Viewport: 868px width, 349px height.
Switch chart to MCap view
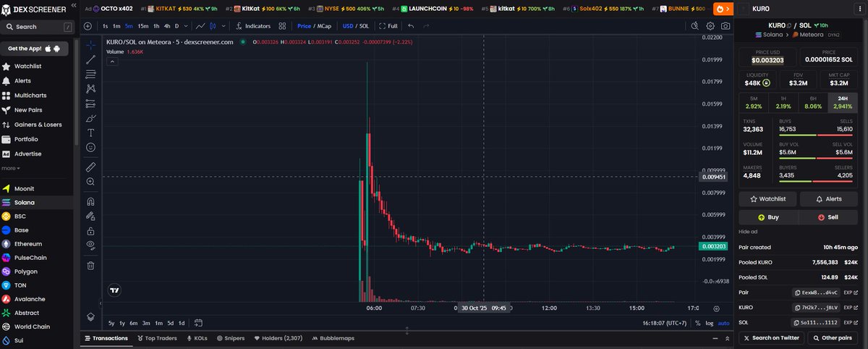point(324,25)
